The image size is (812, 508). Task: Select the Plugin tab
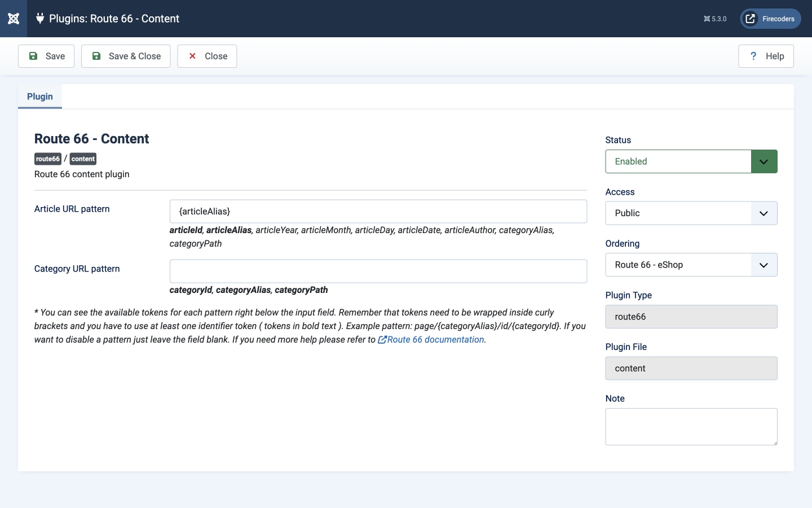(40, 97)
